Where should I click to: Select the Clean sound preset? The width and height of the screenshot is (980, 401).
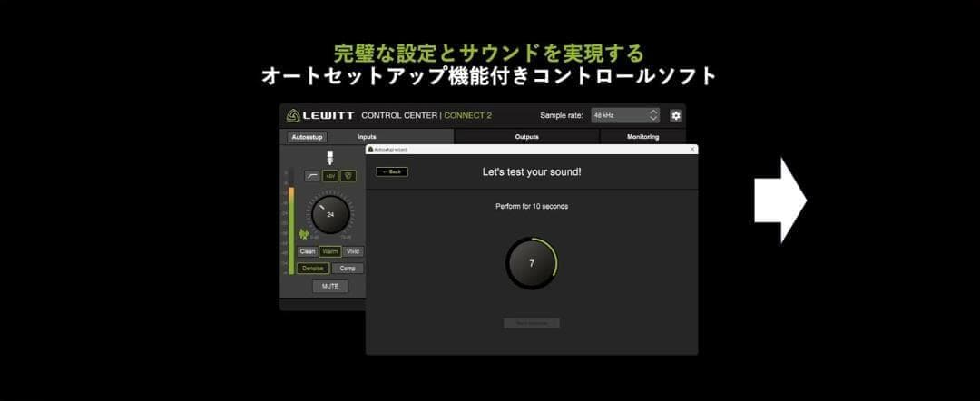[x=308, y=251]
